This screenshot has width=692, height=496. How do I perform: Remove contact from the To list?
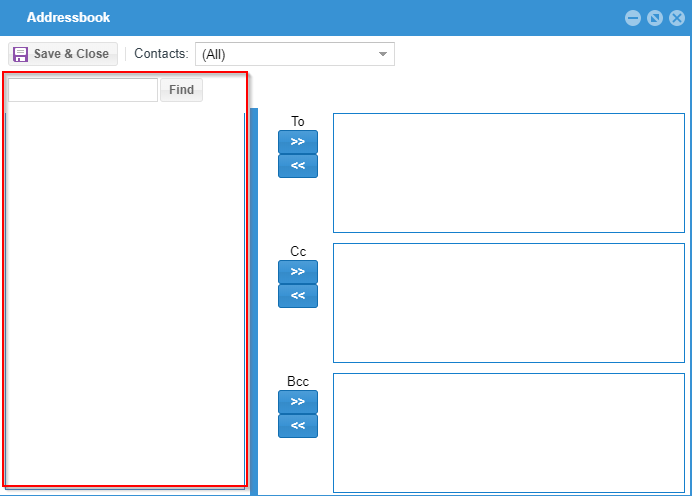click(x=298, y=166)
